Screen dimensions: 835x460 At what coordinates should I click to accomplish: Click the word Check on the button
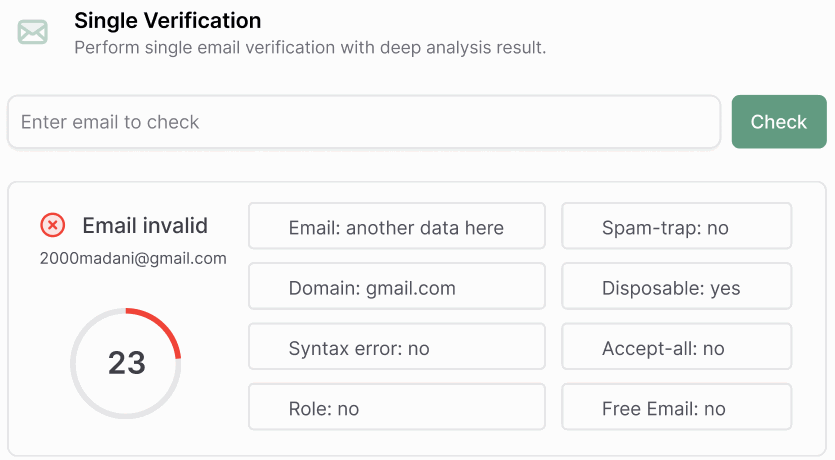click(x=778, y=122)
